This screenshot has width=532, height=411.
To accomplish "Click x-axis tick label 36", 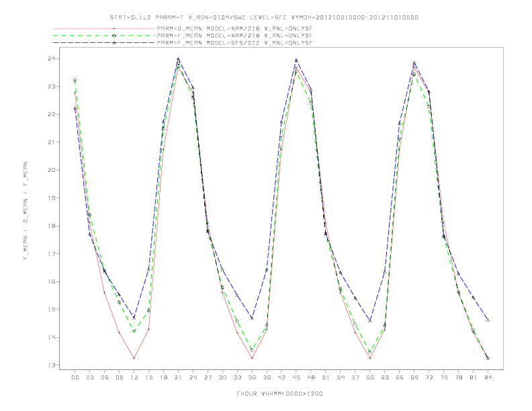I will (x=252, y=377).
